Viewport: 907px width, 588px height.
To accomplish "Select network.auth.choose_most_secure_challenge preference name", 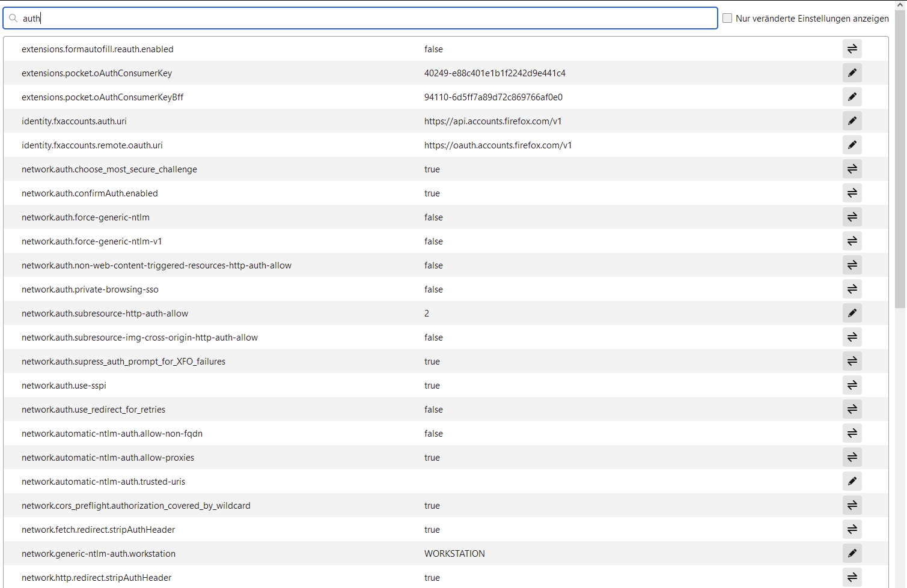I will coord(109,169).
